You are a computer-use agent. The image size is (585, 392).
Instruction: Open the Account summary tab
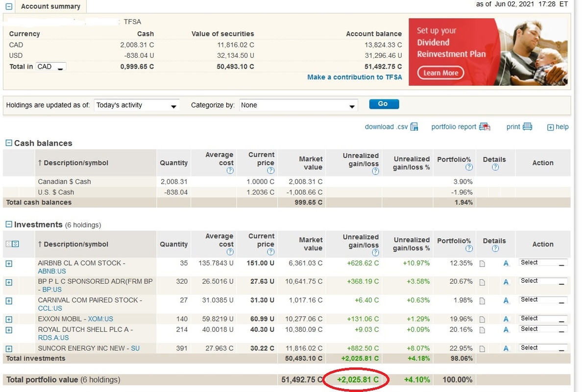[50, 6]
